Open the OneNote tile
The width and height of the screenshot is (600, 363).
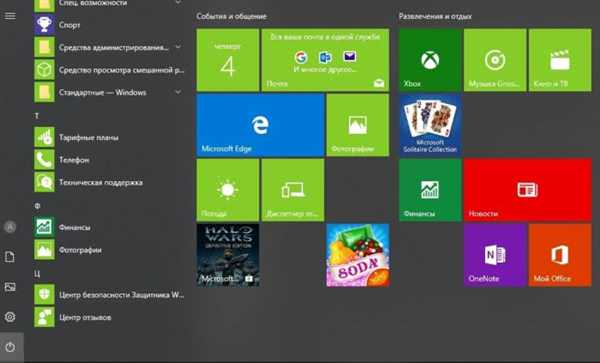coord(495,255)
